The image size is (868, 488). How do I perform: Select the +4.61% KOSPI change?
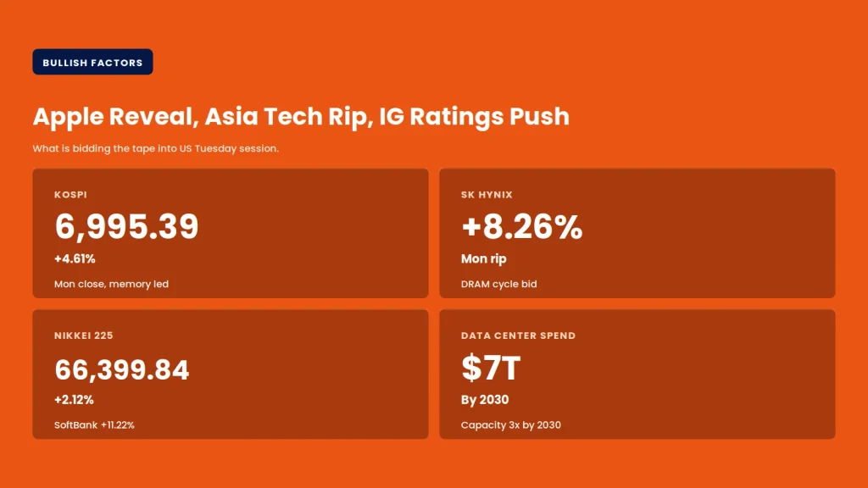75,258
